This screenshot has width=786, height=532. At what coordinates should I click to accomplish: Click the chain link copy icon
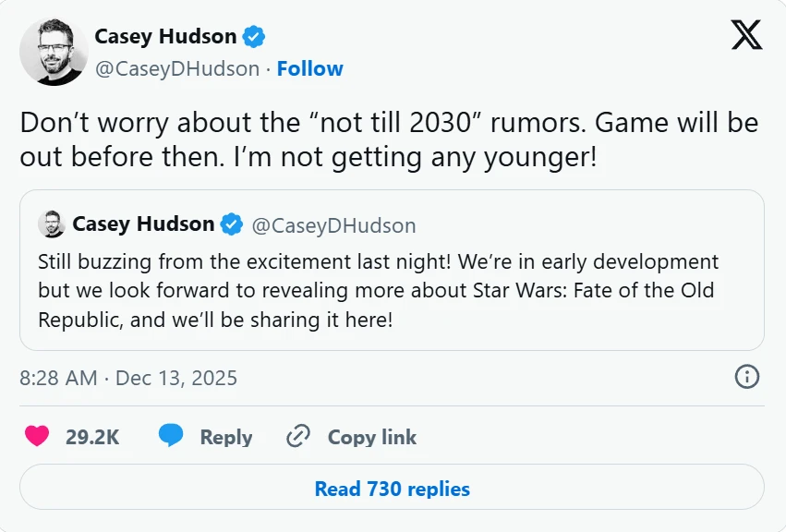pyautogui.click(x=297, y=436)
